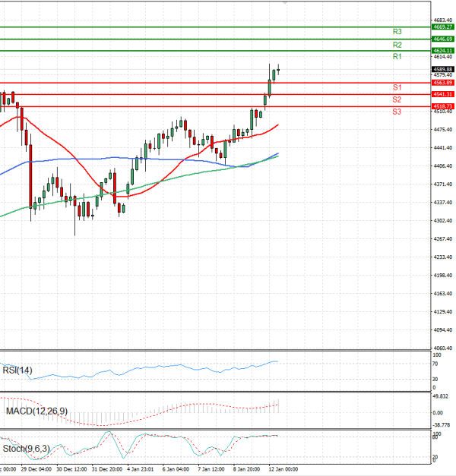
Task: Click the R1 resistance level label
Action: (397, 57)
